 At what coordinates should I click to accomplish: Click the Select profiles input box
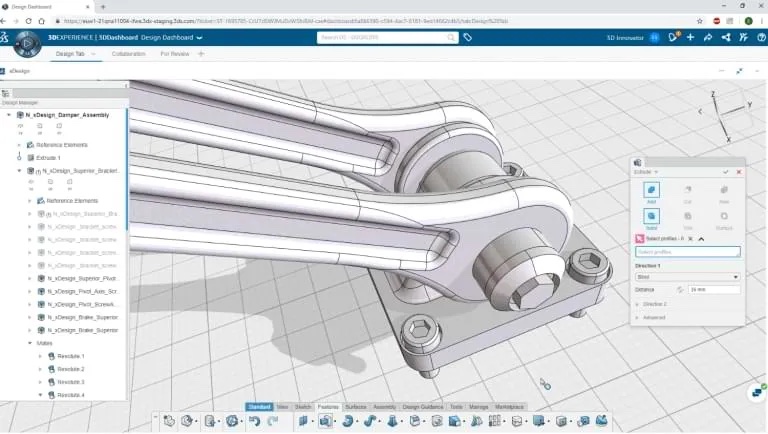[688, 252]
